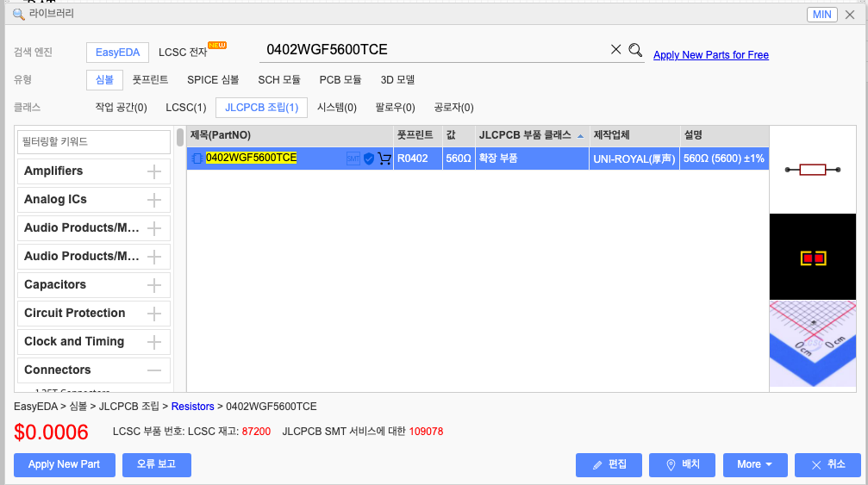868x485 pixels.
Task: Click the symbol icon before 0402WGF5600TCE
Action: [x=197, y=159]
